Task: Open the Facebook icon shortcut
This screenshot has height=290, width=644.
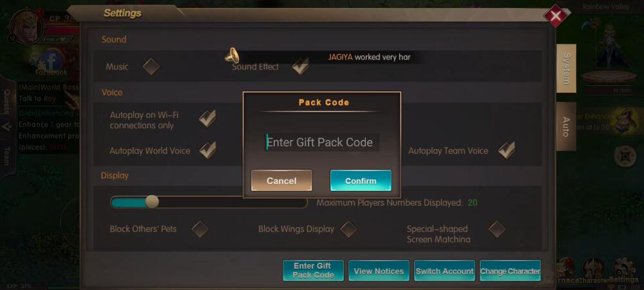Action: 51,62
